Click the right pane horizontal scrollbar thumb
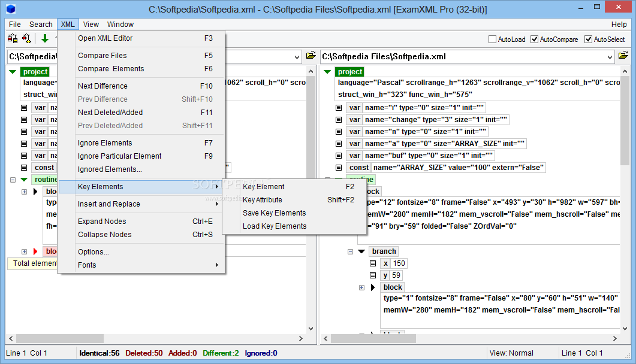 click(x=373, y=338)
